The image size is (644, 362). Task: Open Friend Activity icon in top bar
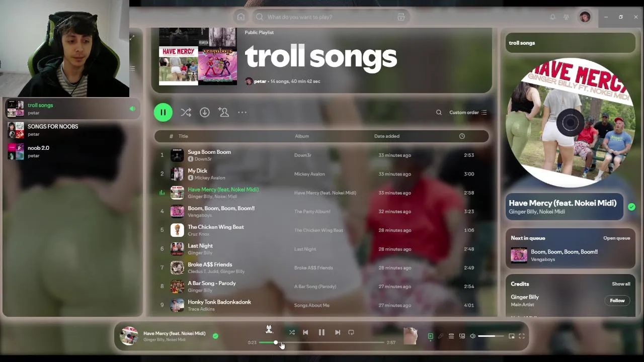coord(566,17)
